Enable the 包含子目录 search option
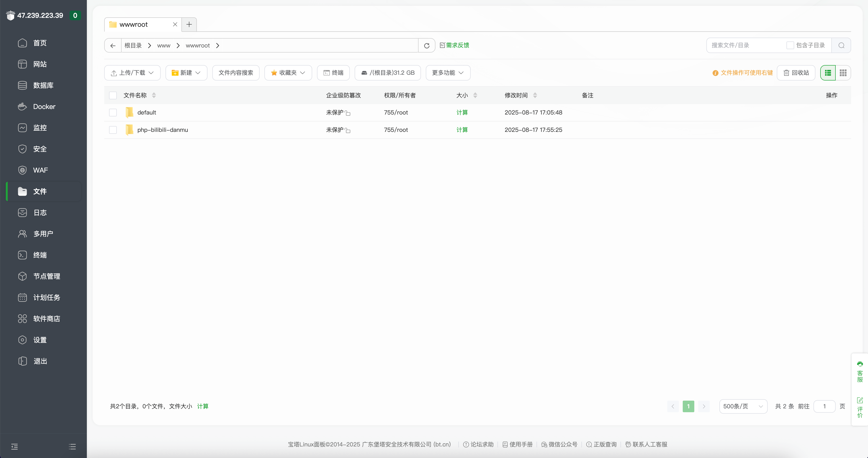This screenshot has width=868, height=458. [790, 46]
